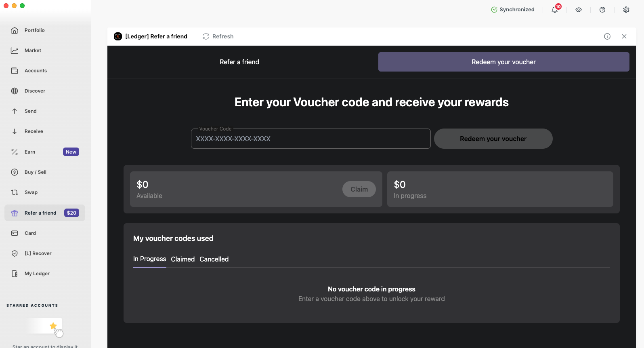Open the help question mark icon
This screenshot has width=644, height=348.
[x=602, y=10]
